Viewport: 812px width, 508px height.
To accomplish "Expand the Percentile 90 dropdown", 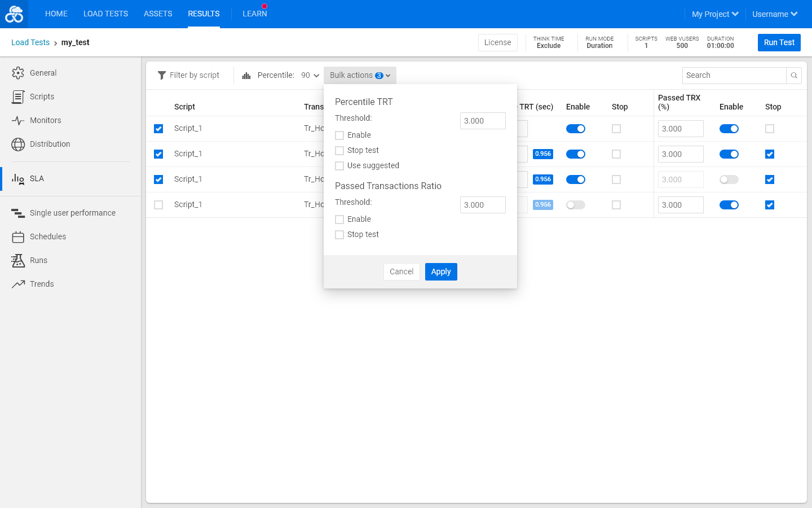I will coord(310,75).
